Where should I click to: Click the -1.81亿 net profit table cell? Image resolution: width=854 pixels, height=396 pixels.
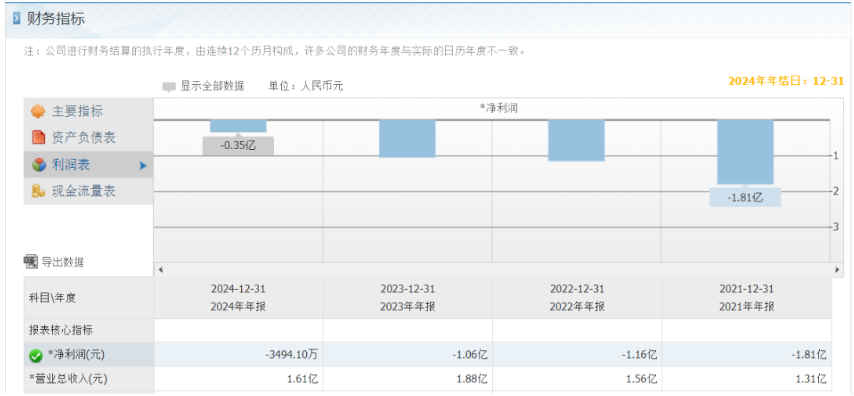click(747, 355)
